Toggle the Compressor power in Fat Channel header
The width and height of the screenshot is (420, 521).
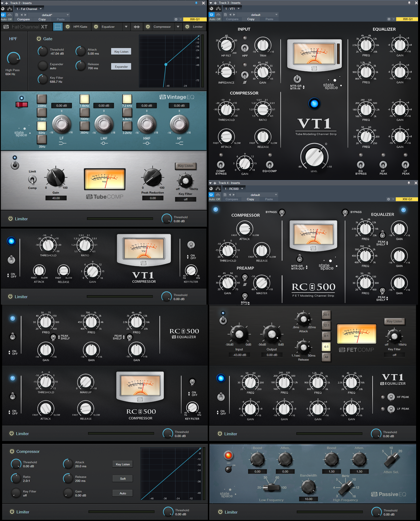pyautogui.click(x=148, y=27)
